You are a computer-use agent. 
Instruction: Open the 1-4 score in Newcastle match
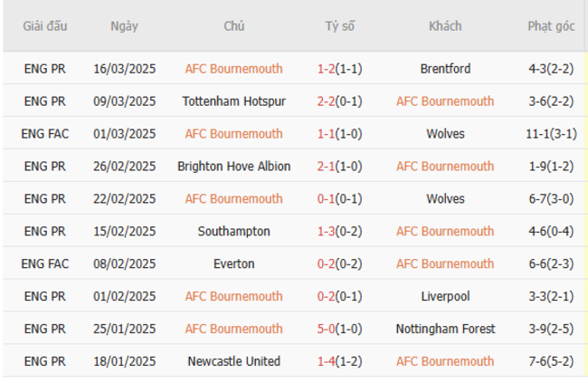click(327, 362)
